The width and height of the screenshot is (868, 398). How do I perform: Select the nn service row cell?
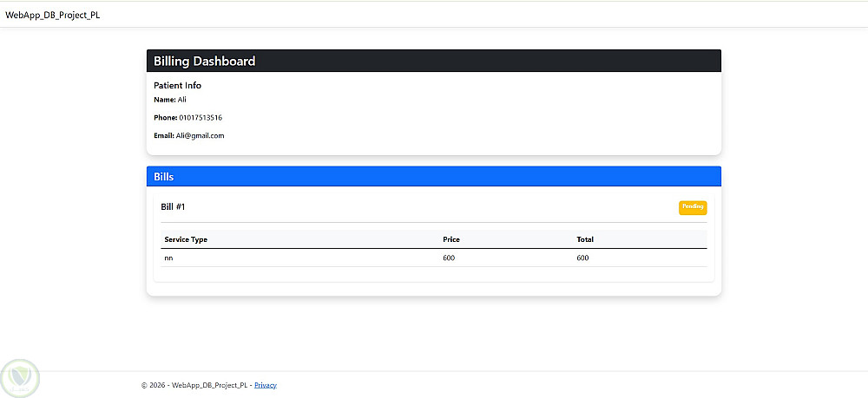168,258
